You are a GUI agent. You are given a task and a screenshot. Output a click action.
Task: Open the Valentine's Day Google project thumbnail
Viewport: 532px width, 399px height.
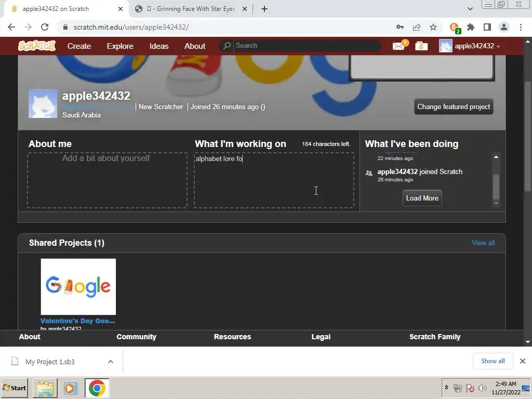point(78,287)
